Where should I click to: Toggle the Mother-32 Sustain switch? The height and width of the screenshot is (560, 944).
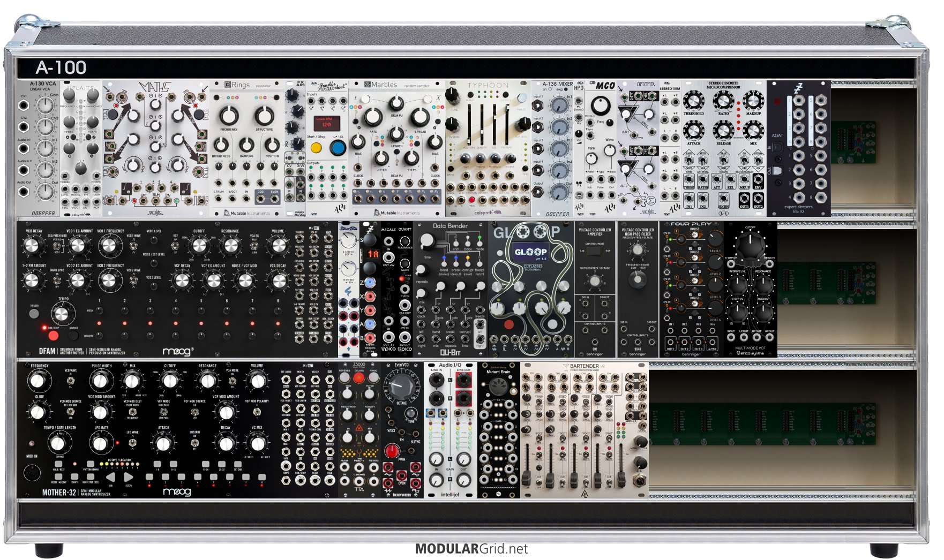pyautogui.click(x=194, y=443)
